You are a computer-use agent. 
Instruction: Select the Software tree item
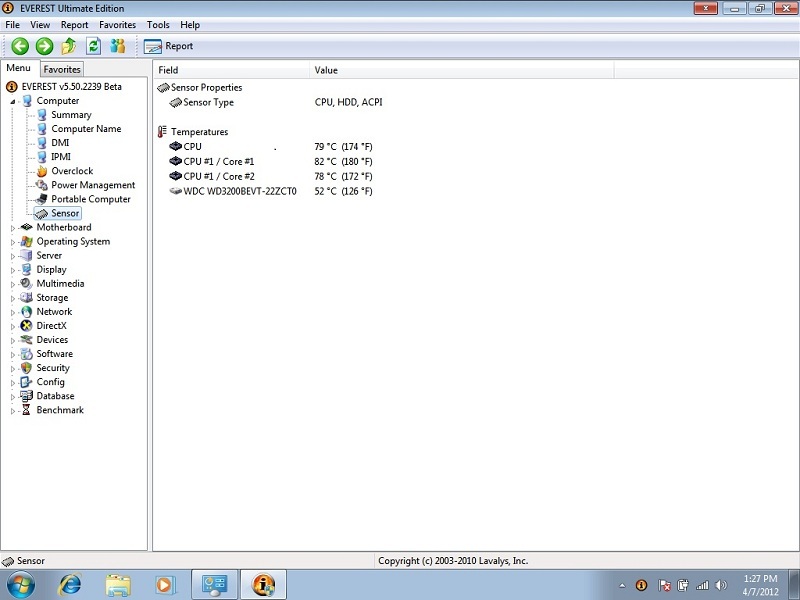[x=55, y=354]
